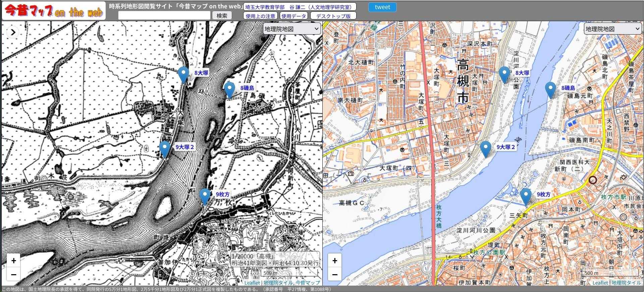Viewport: 644px width, 292px height.
Task: Zoom out on the right map
Action: [x=335, y=275]
